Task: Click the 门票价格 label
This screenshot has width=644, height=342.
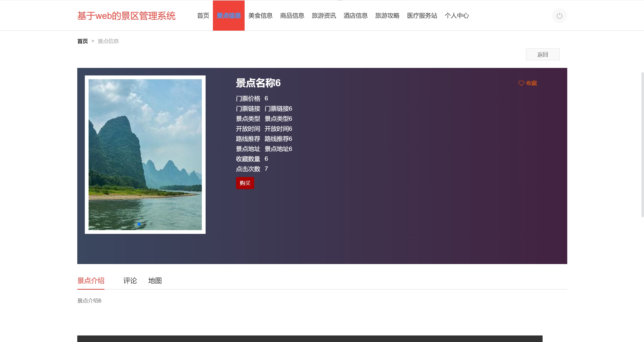Action: click(248, 99)
